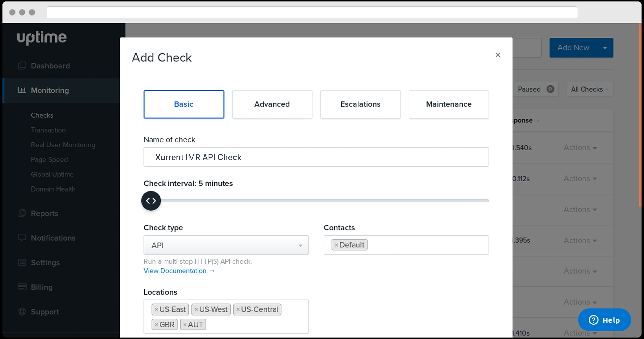Screen dimensions: 644x339
Task: Remove the US-East location tag
Action: [156, 309]
